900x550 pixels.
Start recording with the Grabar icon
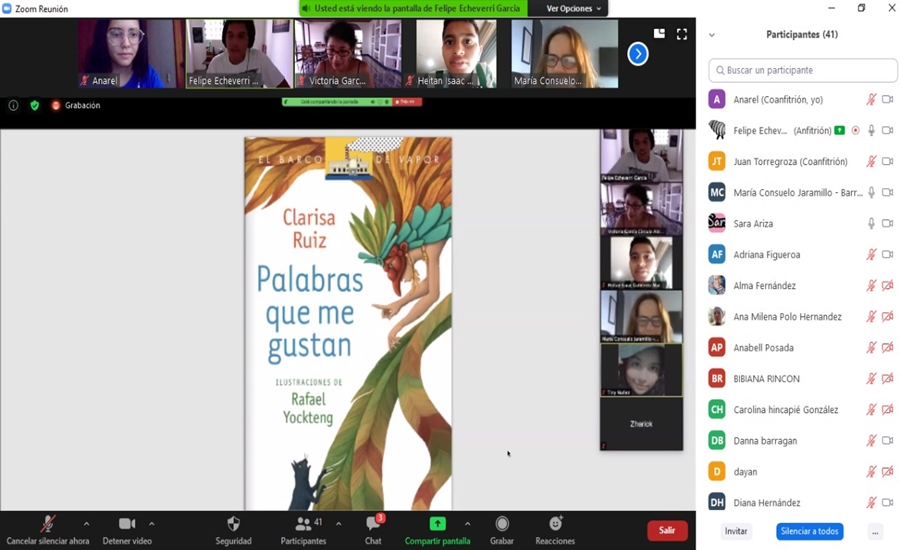click(502, 524)
